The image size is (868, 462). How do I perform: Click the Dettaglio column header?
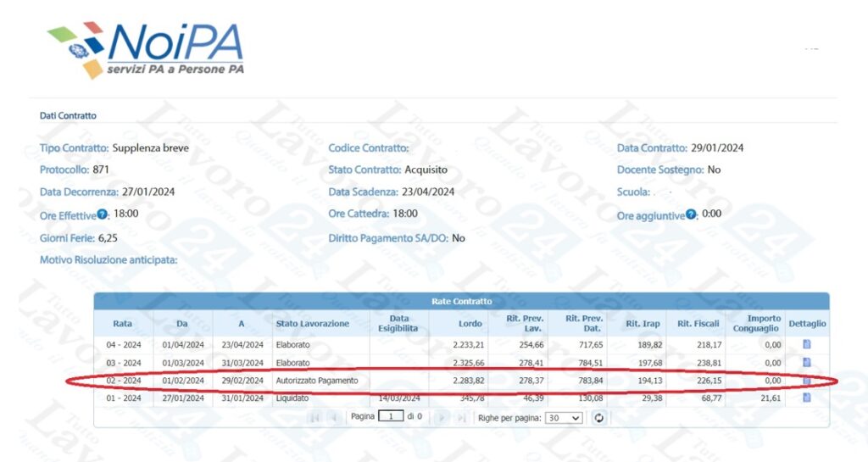pyautogui.click(x=807, y=324)
